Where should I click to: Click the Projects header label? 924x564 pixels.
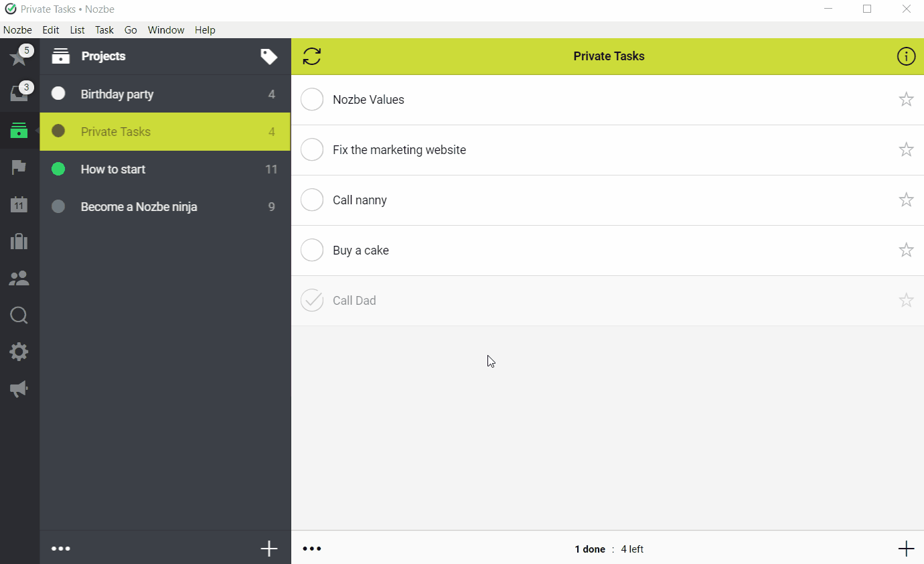(x=104, y=56)
